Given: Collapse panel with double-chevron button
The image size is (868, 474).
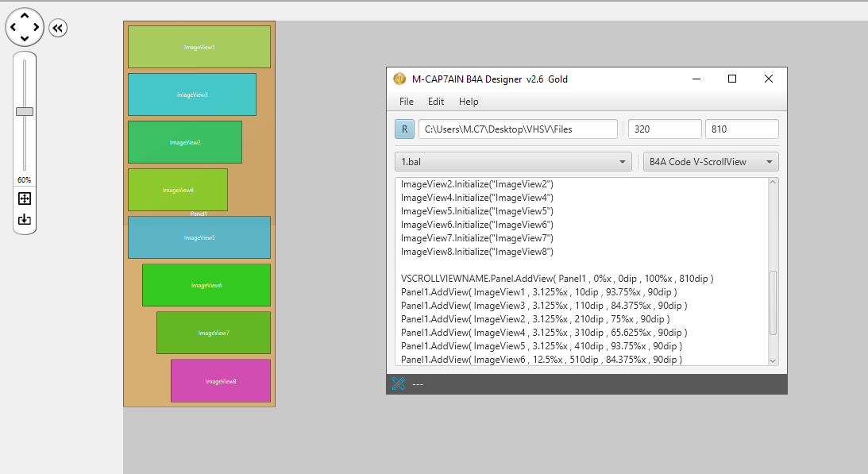Looking at the screenshot, I should (x=58, y=28).
